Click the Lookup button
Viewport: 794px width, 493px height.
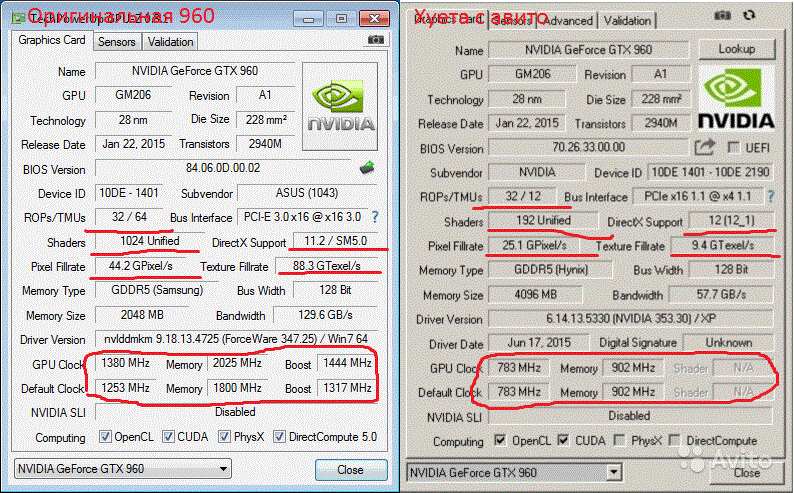point(737,49)
